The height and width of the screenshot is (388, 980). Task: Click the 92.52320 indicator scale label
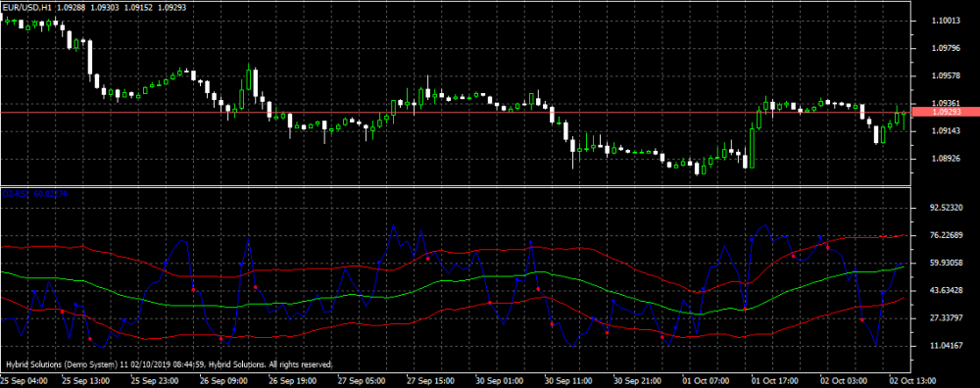coord(947,208)
